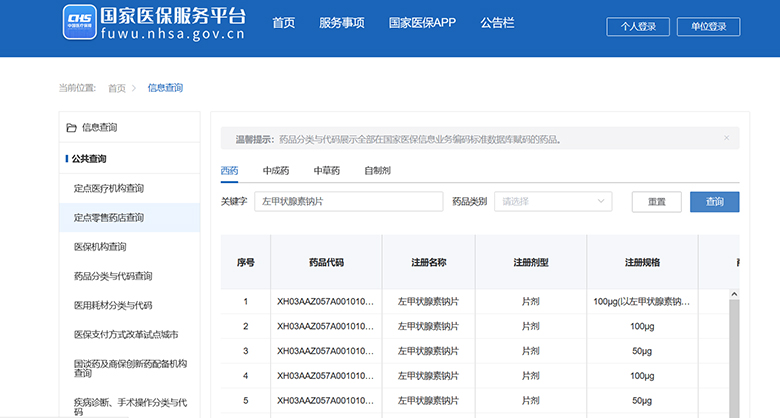
Task: Select the 自制剂 tab
Action: pos(377,171)
